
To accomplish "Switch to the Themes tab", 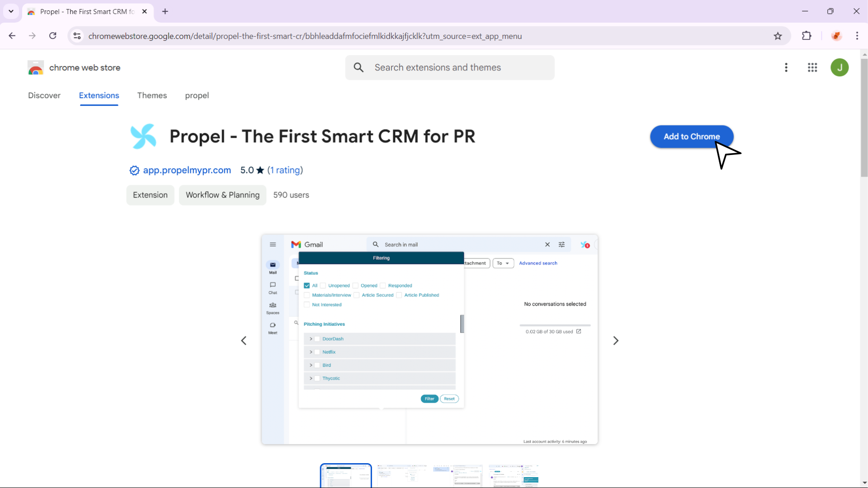I will click(152, 95).
